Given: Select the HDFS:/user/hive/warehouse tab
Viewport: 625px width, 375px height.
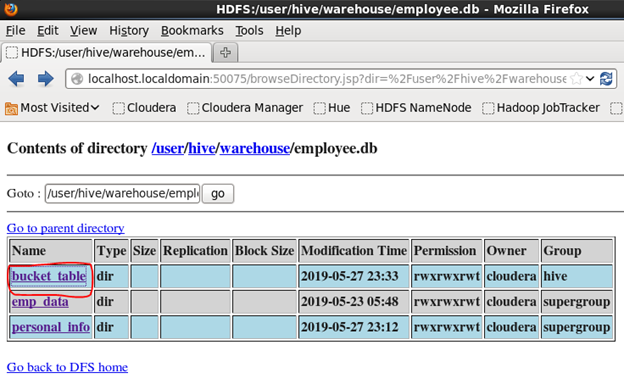Looking at the screenshot, I should 106,52.
